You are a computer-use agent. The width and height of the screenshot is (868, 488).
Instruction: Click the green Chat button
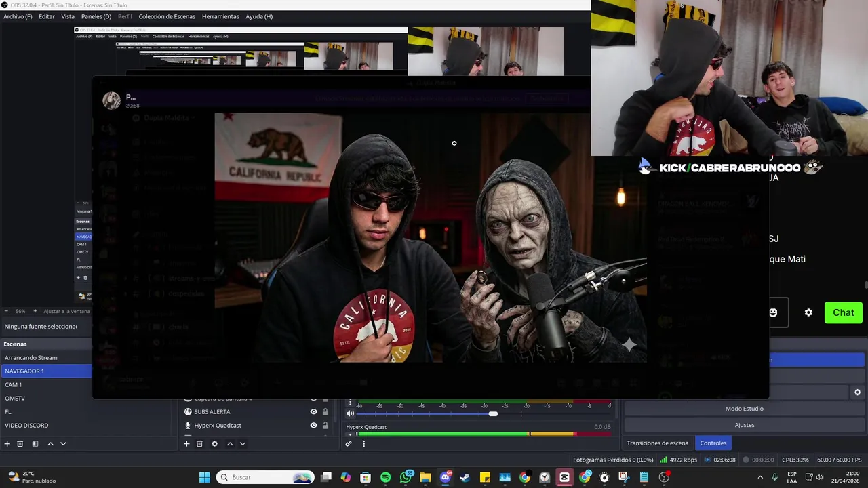click(844, 312)
